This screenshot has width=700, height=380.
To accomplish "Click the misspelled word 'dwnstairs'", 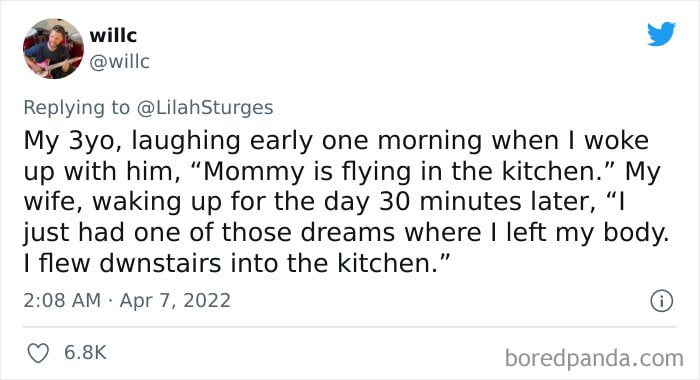I will click(160, 263).
